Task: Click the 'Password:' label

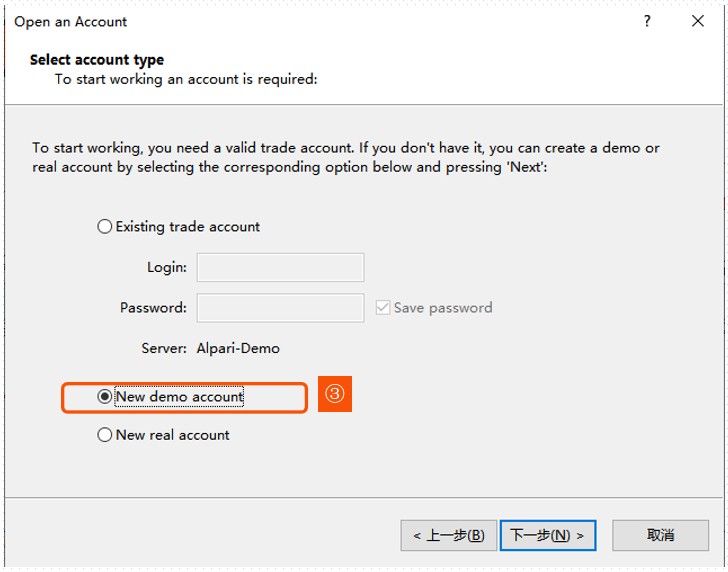Action: (x=153, y=308)
